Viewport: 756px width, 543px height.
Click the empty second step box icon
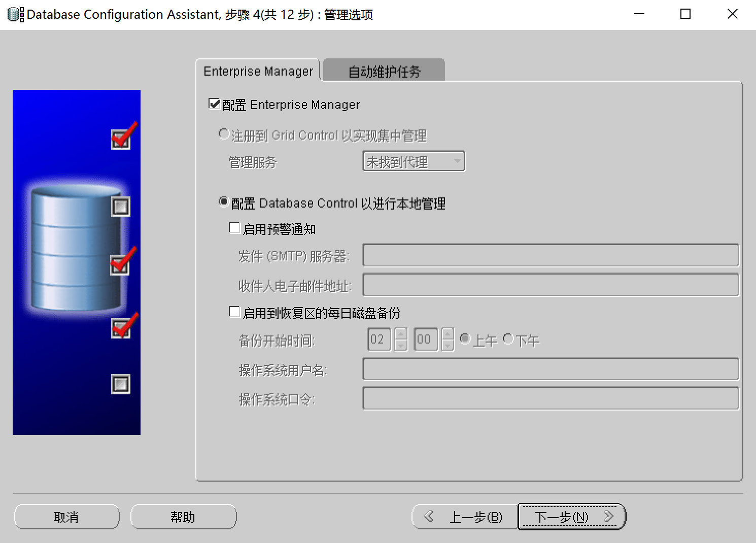click(121, 207)
